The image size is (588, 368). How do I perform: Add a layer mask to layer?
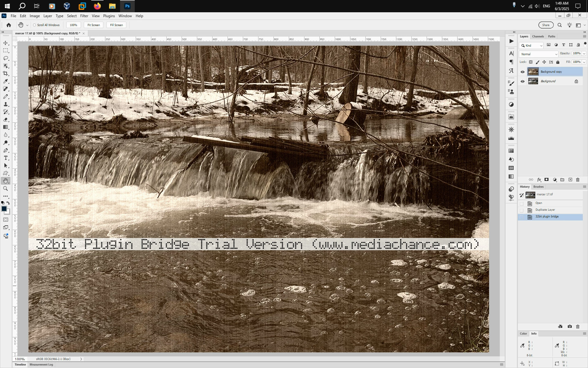coord(547,180)
